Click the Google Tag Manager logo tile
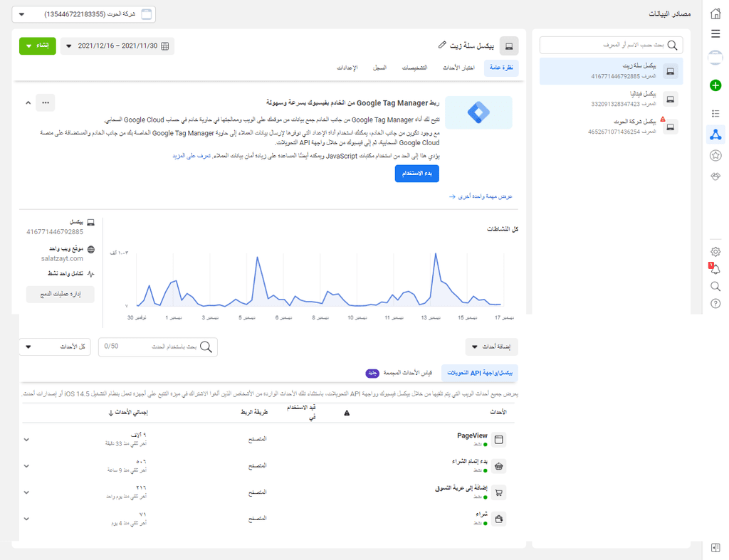The image size is (729, 560). pyautogui.click(x=478, y=112)
